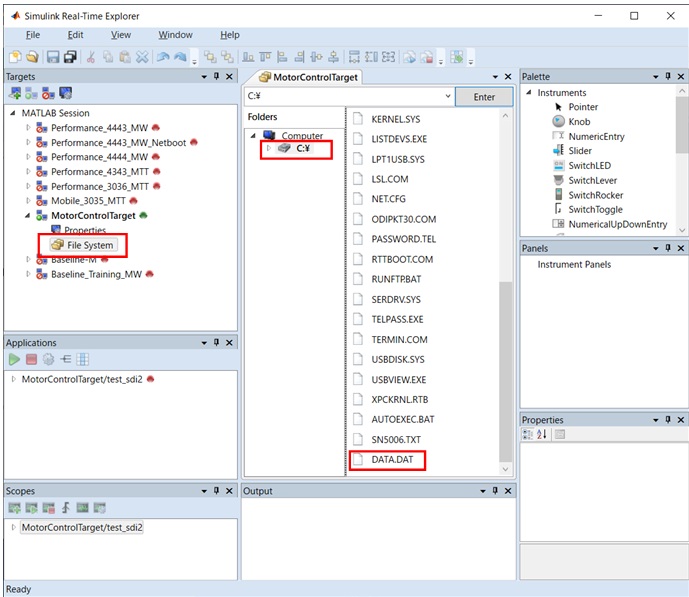The width and height of the screenshot is (689, 597).
Task: Select the DATA.DAT file
Action: tap(392, 460)
